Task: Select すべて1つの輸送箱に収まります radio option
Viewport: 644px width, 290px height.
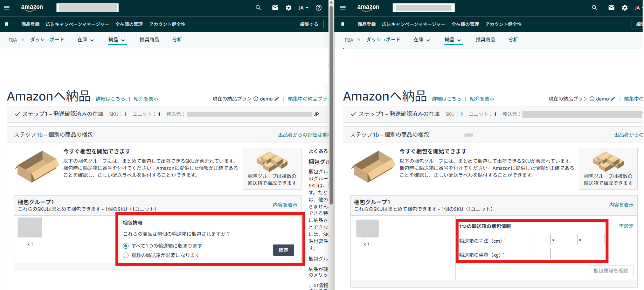Action: pos(126,246)
